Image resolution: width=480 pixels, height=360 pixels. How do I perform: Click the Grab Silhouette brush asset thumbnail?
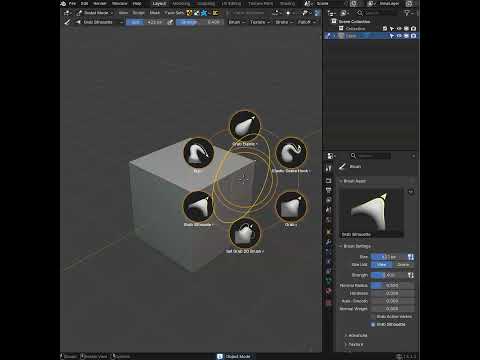pos(371,212)
